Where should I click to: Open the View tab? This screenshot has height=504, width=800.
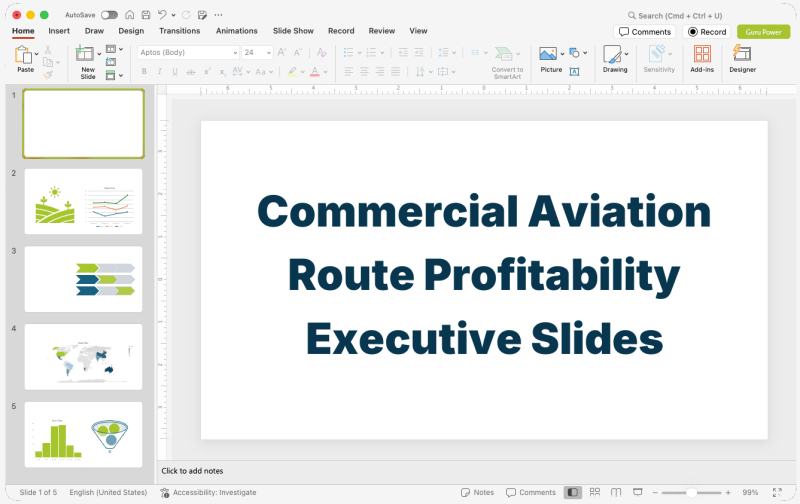coord(418,31)
